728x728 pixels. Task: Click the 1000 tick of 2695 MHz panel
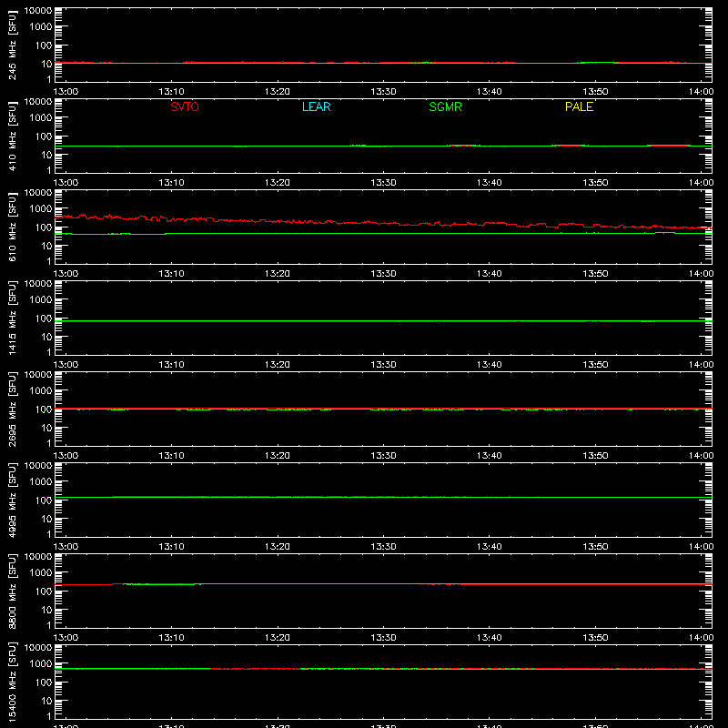[41, 391]
